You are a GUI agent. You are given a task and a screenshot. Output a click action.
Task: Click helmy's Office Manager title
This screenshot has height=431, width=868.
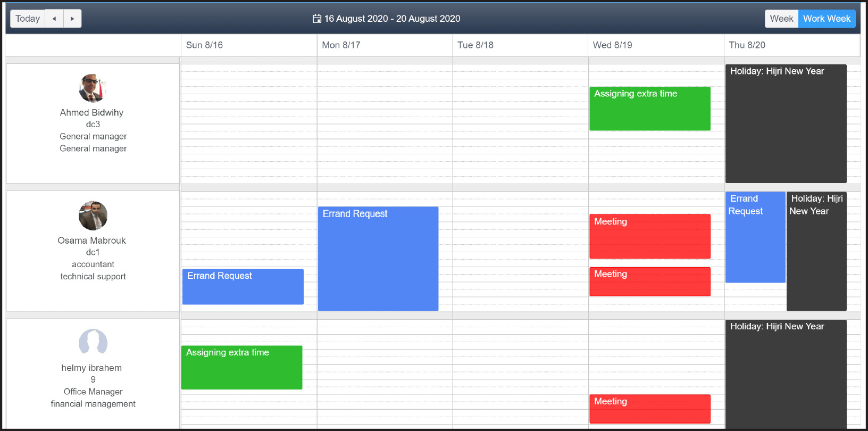pyautogui.click(x=93, y=392)
